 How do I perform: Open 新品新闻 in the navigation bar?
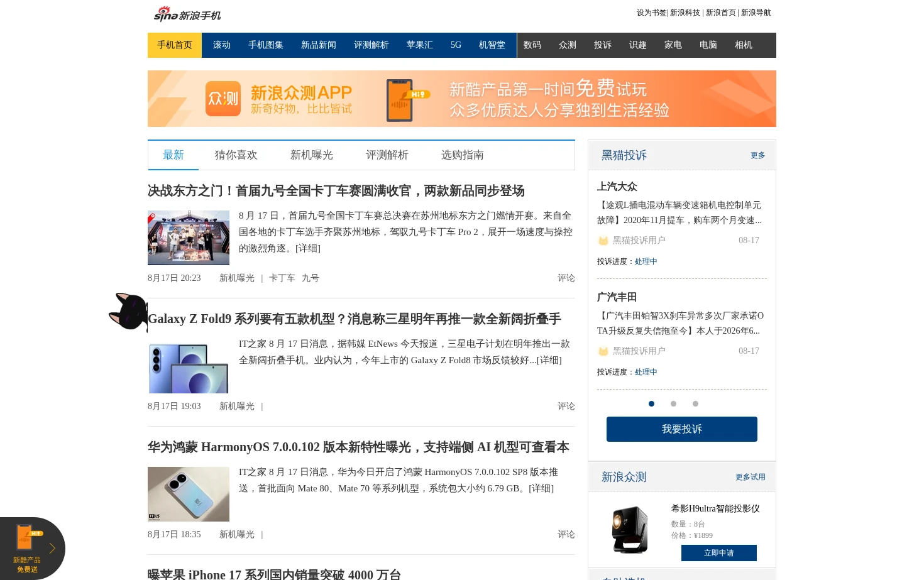click(319, 45)
